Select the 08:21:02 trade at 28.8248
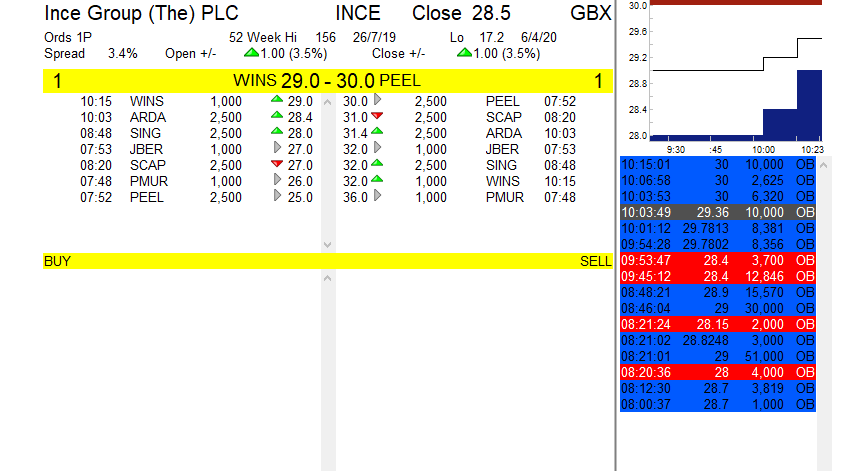 pyautogui.click(x=718, y=340)
